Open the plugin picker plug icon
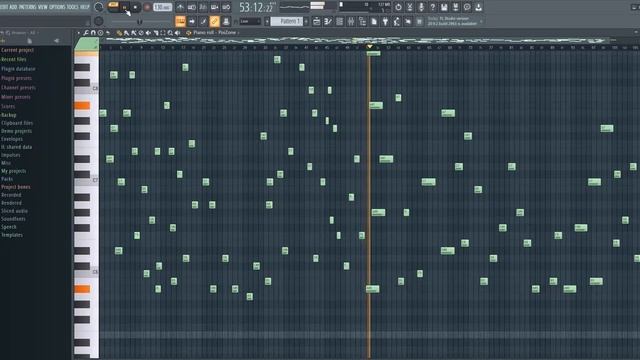 (x=385, y=21)
